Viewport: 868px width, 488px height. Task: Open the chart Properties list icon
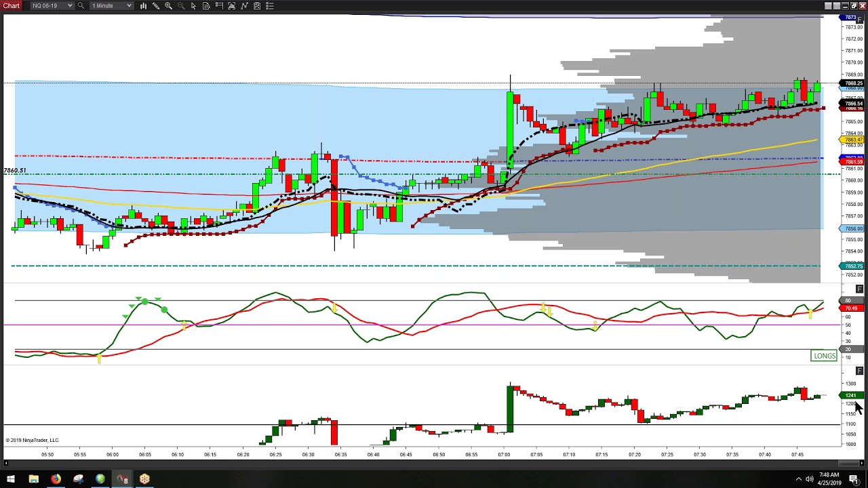[x=270, y=5]
